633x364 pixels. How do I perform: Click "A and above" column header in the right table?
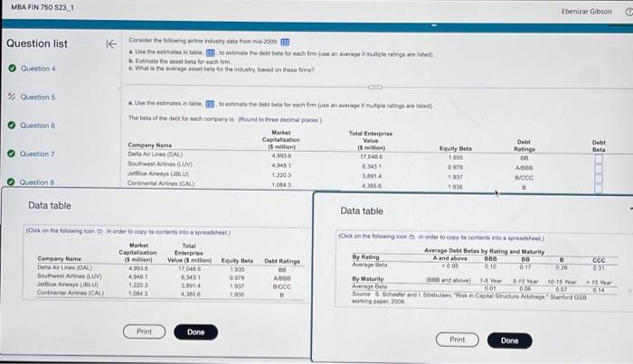[x=449, y=258]
